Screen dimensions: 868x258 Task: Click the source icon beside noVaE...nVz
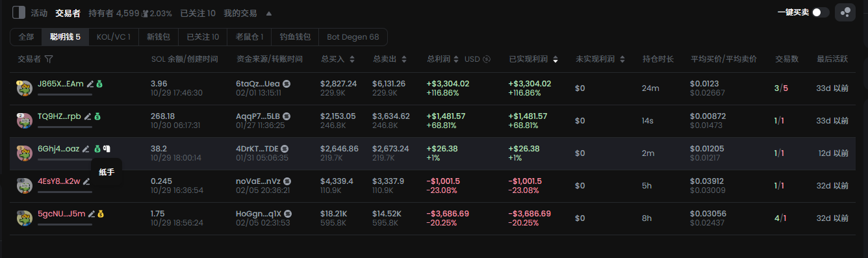[287, 181]
